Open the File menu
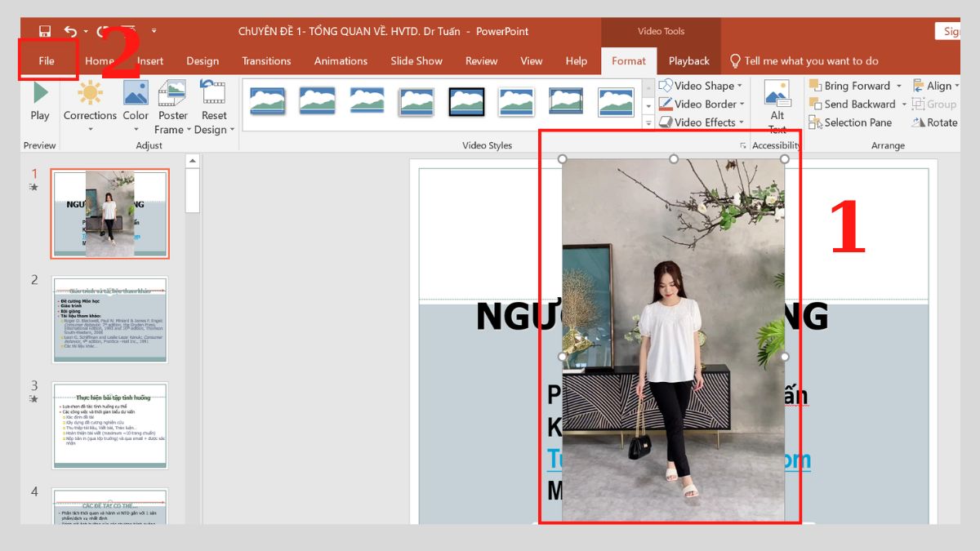980x551 pixels. pyautogui.click(x=47, y=60)
